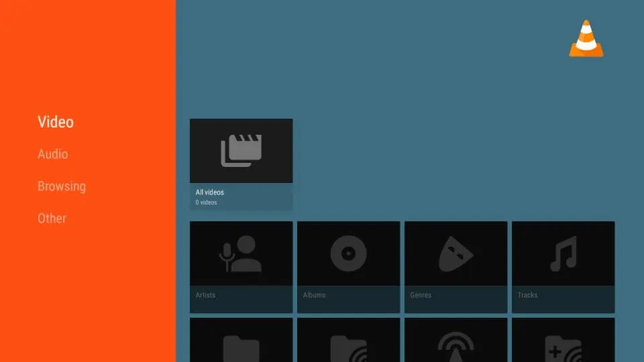644x362 pixels.
Task: Open the All videos clapperboard icon
Action: point(241,151)
